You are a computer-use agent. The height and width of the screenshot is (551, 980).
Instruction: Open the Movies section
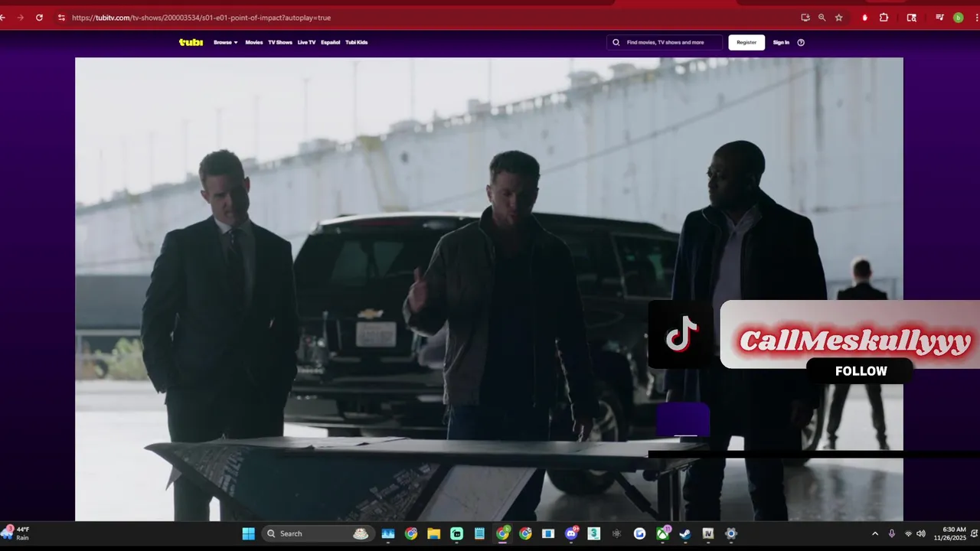point(253,42)
